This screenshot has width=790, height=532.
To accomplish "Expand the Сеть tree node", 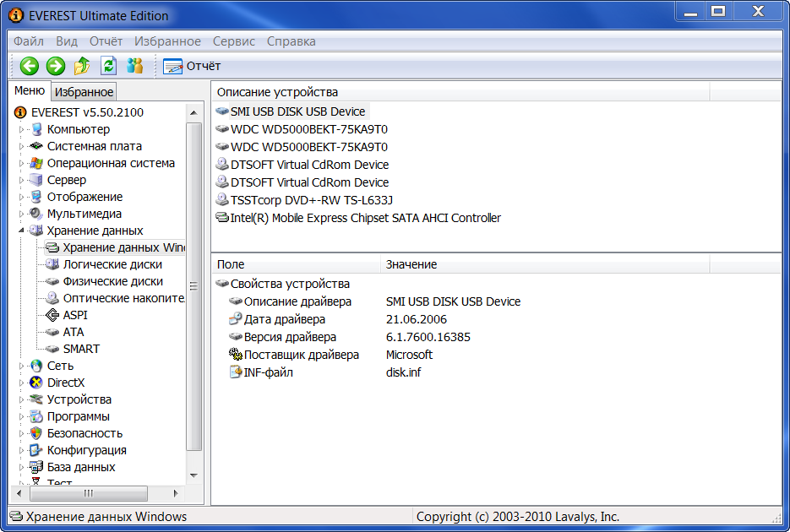I will point(21,366).
